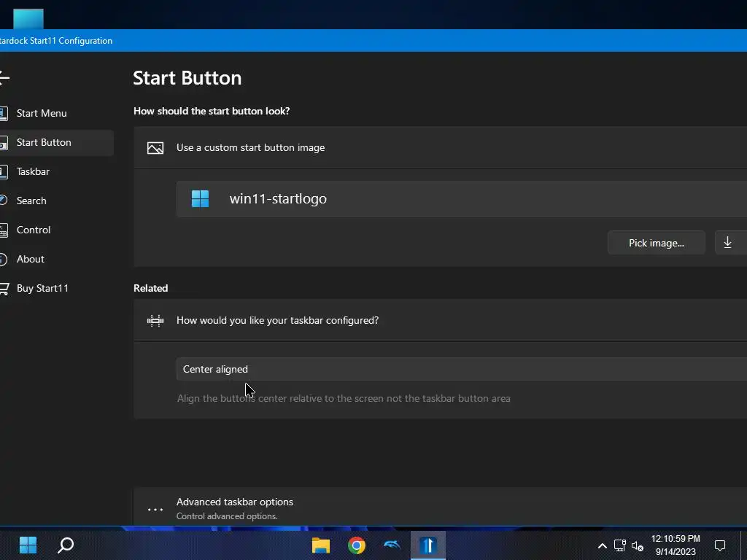The height and width of the screenshot is (560, 747).
Task: Click the custom start button image icon
Action: 155,148
